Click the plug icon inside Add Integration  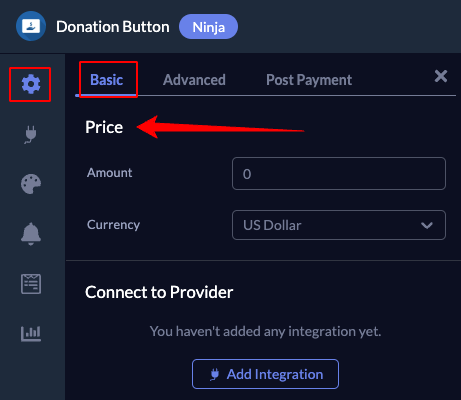(x=215, y=374)
